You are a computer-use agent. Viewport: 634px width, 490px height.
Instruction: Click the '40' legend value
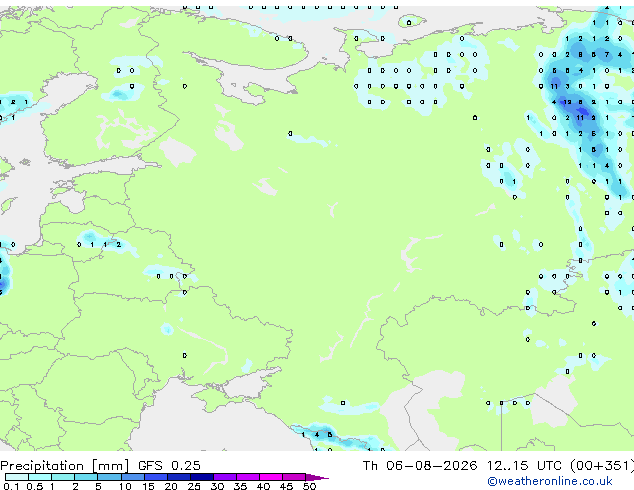click(x=263, y=486)
